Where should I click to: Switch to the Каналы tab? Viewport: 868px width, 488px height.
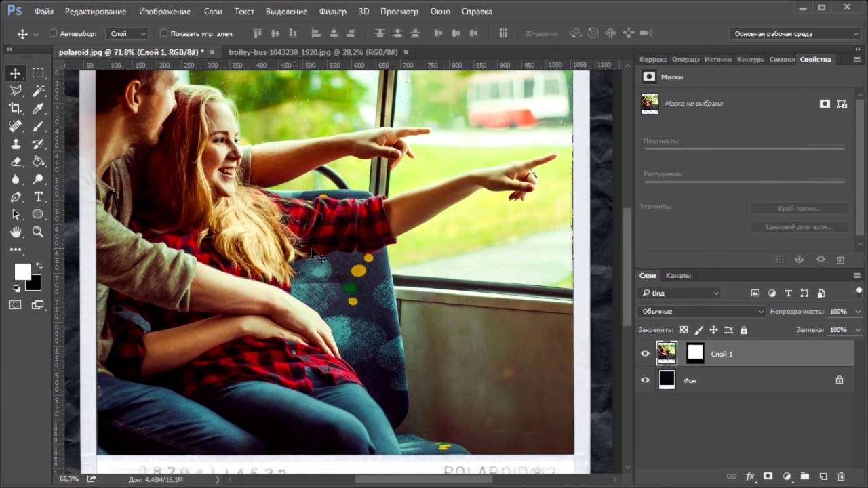[678, 275]
